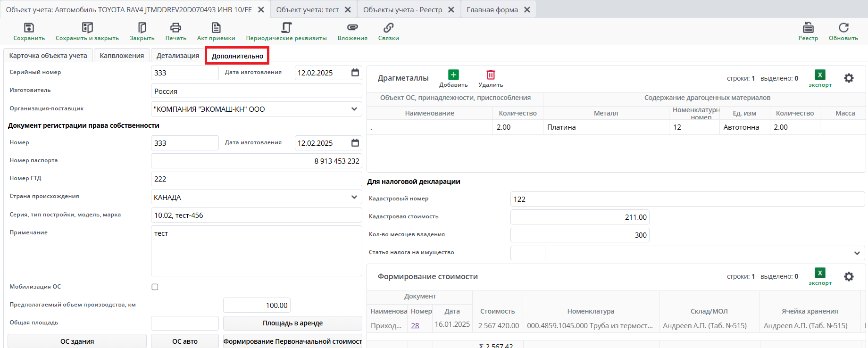Open Вложения attachments icon

tap(352, 28)
